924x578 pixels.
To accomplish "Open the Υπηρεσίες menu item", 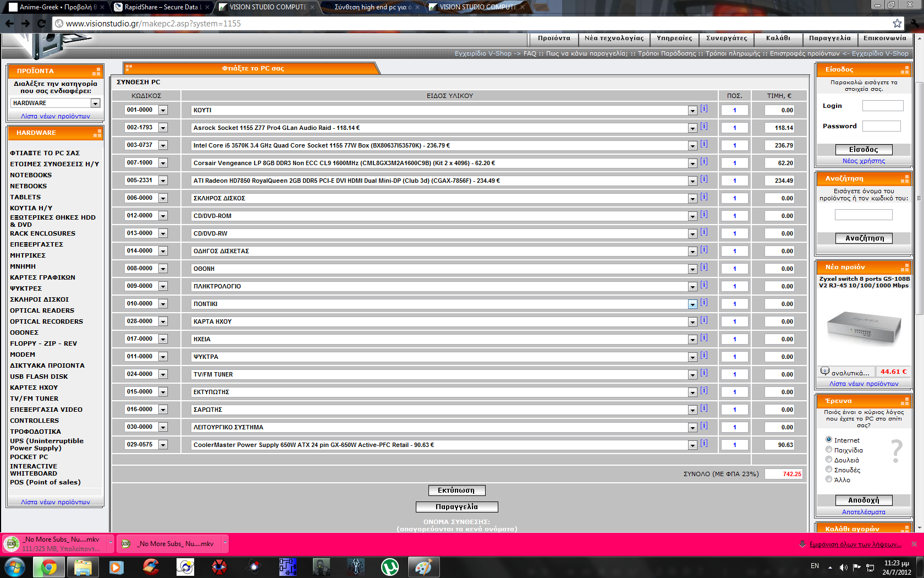I will tap(674, 39).
